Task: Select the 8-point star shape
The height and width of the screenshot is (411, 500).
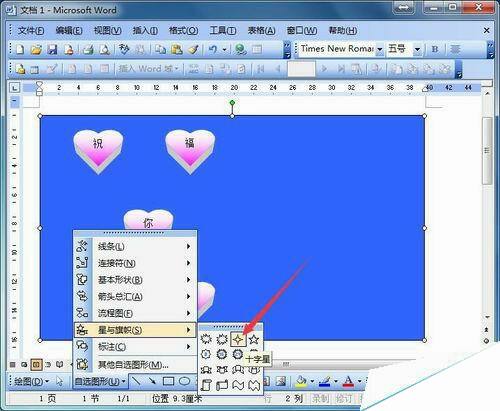Action: pyautogui.click(x=206, y=354)
